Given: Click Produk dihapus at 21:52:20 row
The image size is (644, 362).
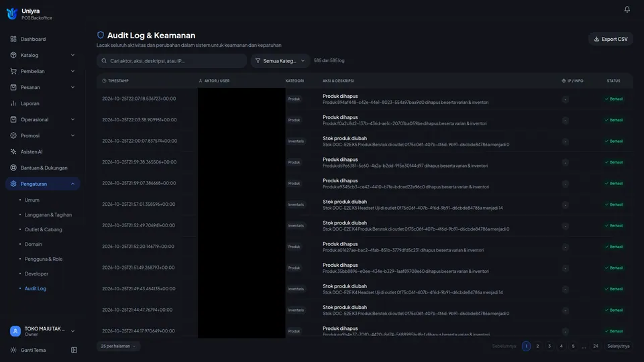Looking at the screenshot, I should (340, 244).
